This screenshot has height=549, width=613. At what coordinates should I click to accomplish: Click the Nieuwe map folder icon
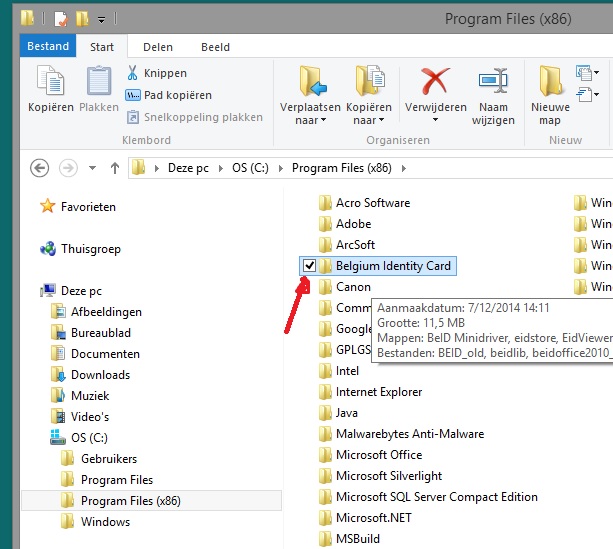(550, 81)
